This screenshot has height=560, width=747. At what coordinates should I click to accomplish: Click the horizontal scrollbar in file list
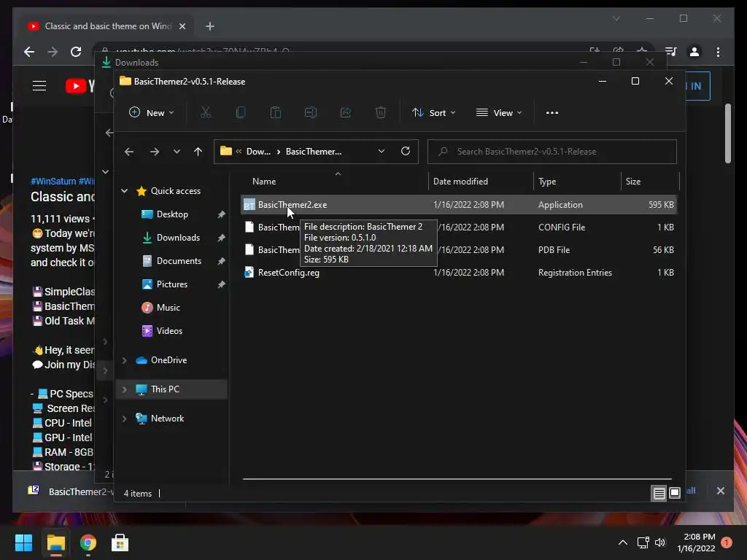coord(457,478)
